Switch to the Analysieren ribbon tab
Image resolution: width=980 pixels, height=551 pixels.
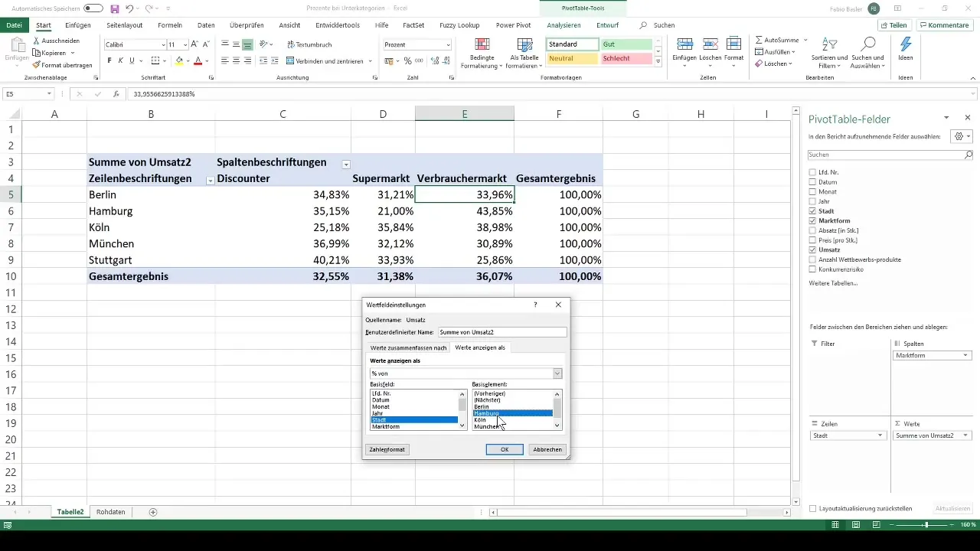coord(563,25)
